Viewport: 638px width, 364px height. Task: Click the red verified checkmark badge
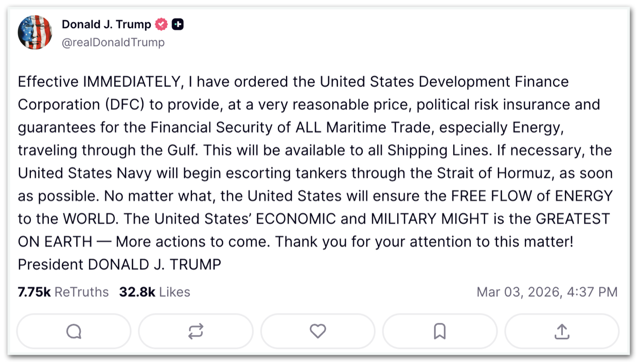[x=162, y=24]
